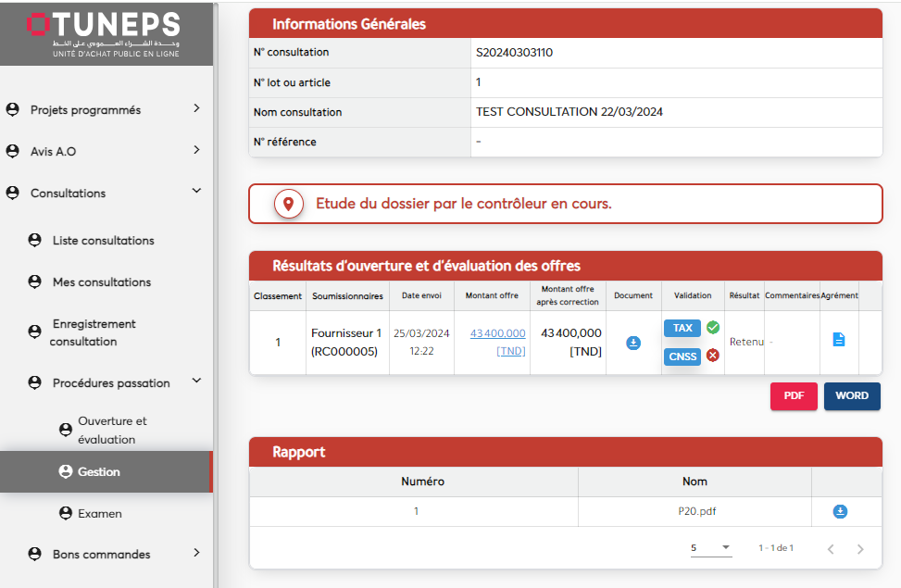Image resolution: width=901 pixels, height=588 pixels.
Task: Open Liste consultations page
Action: click(x=103, y=241)
